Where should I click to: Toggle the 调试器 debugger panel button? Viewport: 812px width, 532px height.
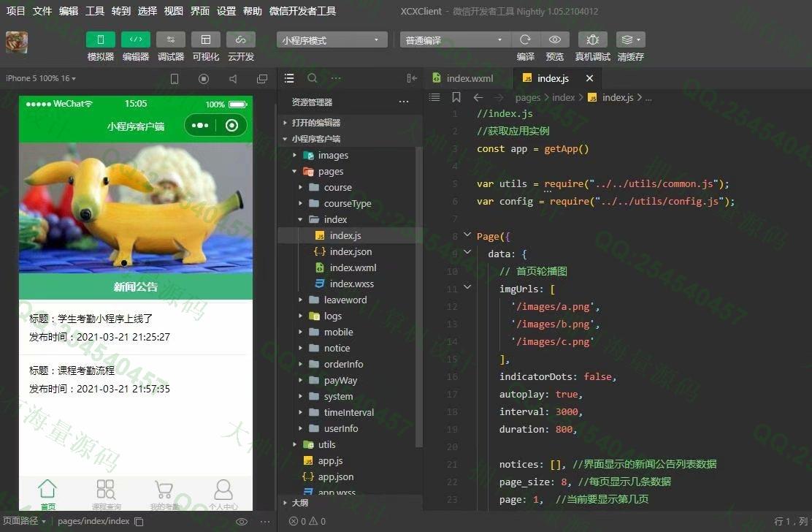171,40
